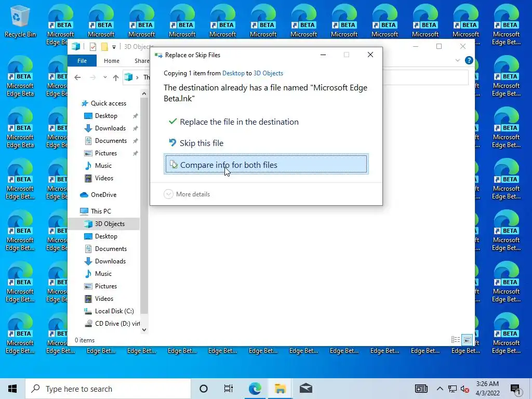Open Desktop under This PC
The height and width of the screenshot is (399, 532).
(106, 236)
